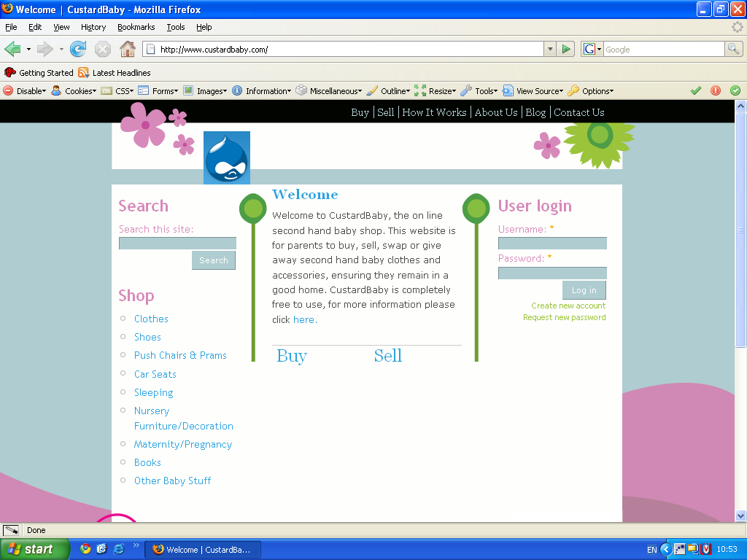Expand the address bar history dropdown
Screen dimensions: 747x560
pos(550,49)
